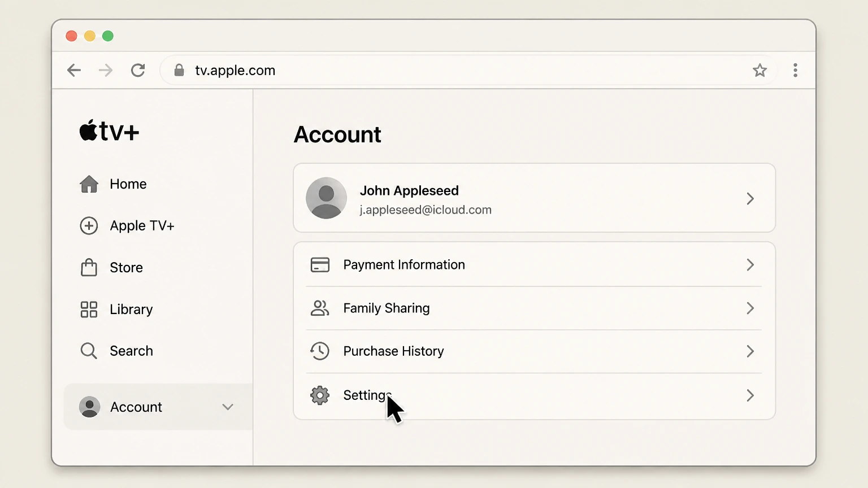This screenshot has width=868, height=488.
Task: Click the Apple TV+ logo
Action: (109, 130)
